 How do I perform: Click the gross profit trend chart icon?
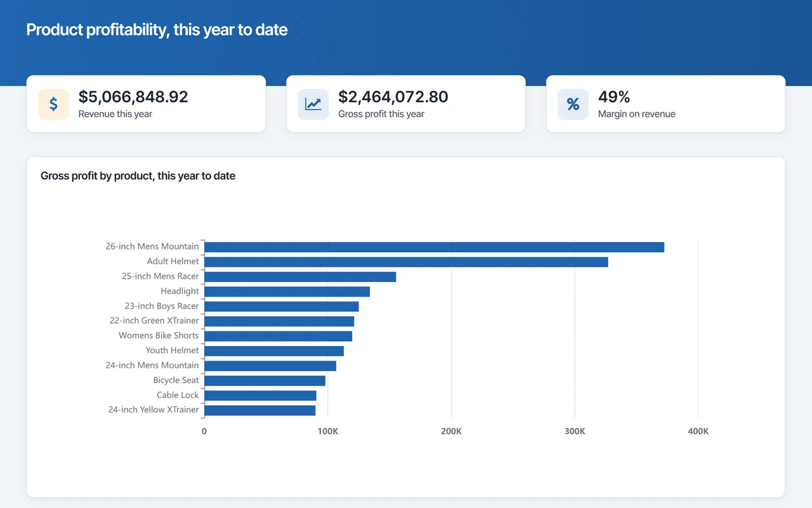click(313, 104)
